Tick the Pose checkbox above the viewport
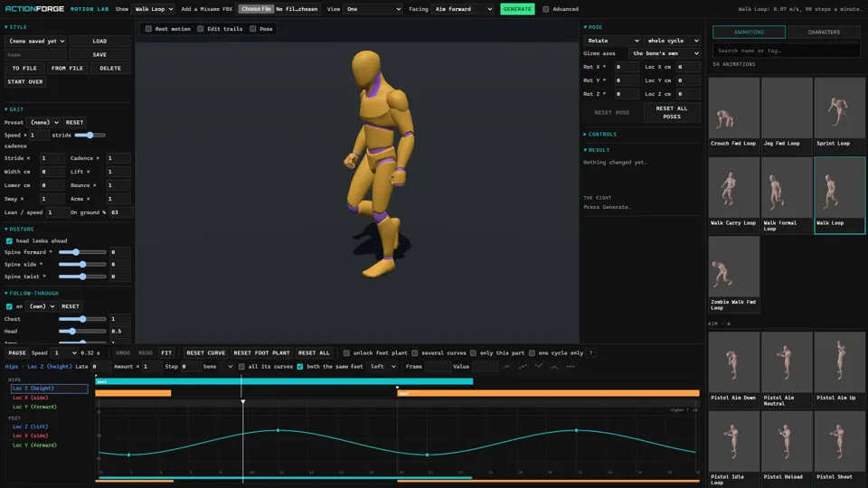868x488 pixels. 253,29
